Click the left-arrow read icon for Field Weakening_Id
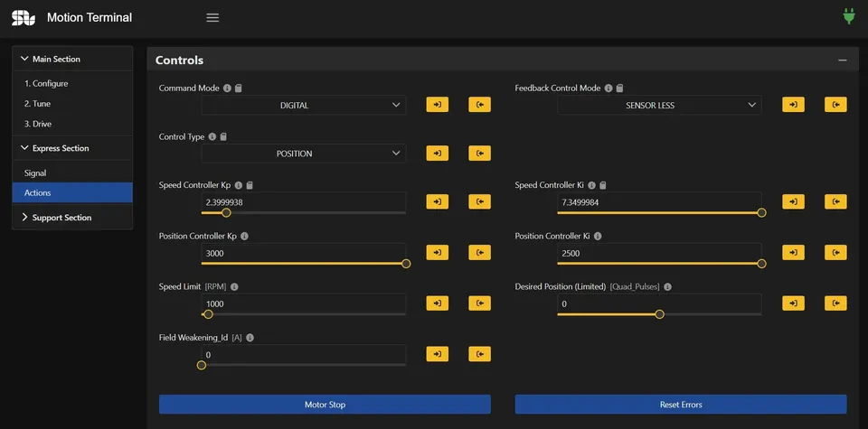Screen dimensions: 868x429 click(x=479, y=354)
